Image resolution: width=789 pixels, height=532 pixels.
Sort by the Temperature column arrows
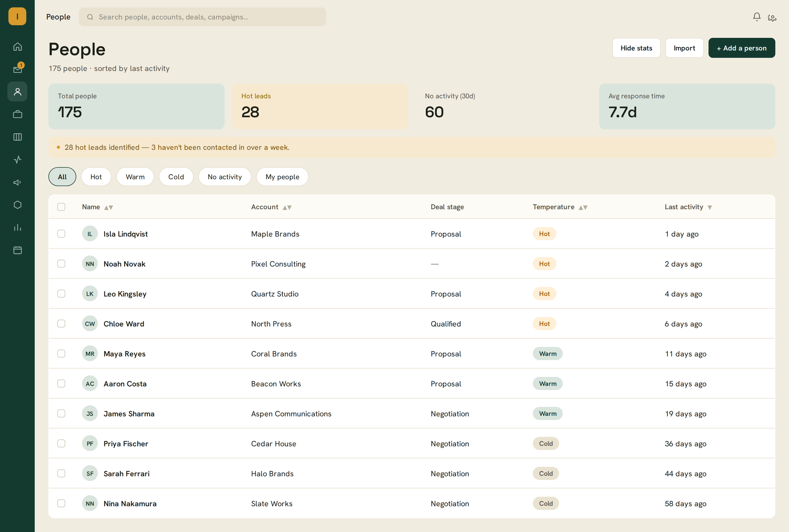tap(583, 207)
